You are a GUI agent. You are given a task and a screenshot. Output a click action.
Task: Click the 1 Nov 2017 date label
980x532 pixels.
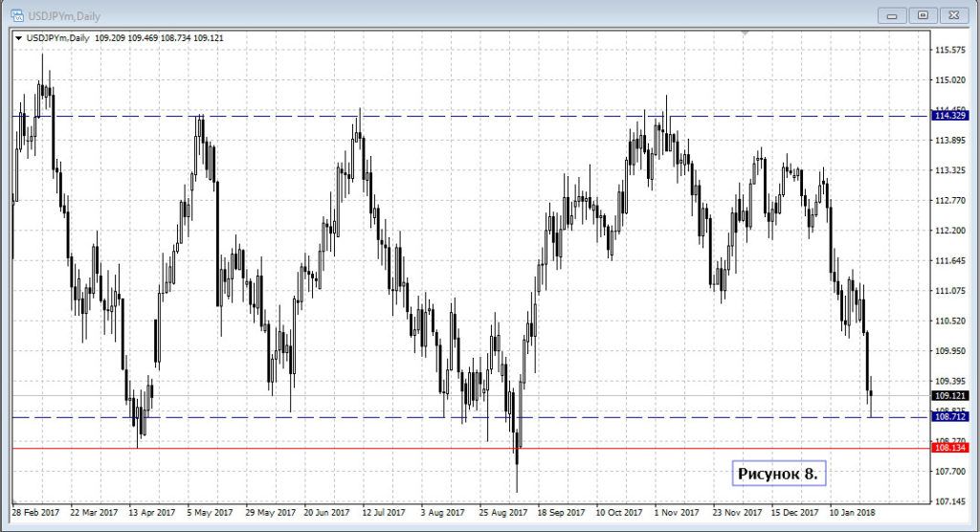pos(677,512)
